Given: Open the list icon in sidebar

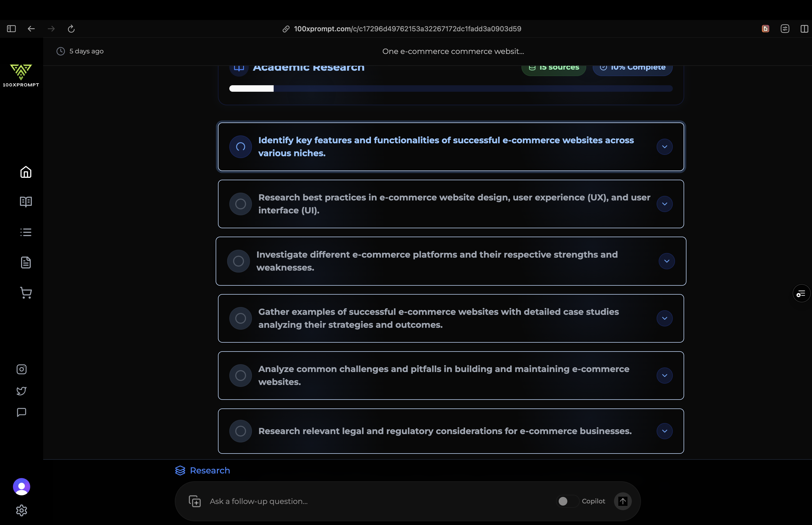Looking at the screenshot, I should point(26,232).
